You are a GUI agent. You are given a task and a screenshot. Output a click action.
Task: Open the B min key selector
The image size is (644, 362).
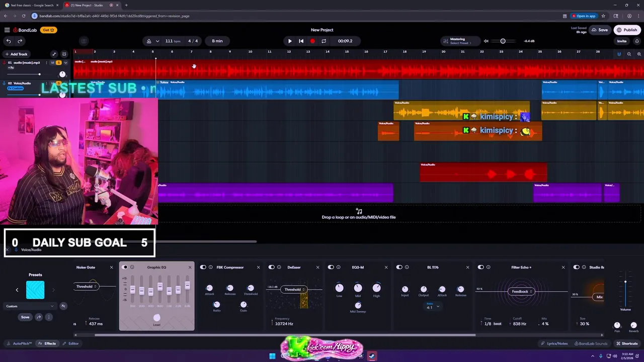(x=217, y=41)
